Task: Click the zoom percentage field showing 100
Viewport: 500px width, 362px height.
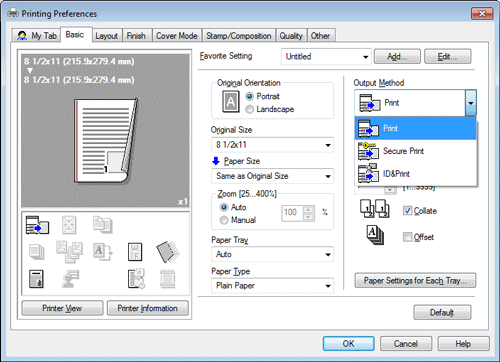Action: [292, 212]
